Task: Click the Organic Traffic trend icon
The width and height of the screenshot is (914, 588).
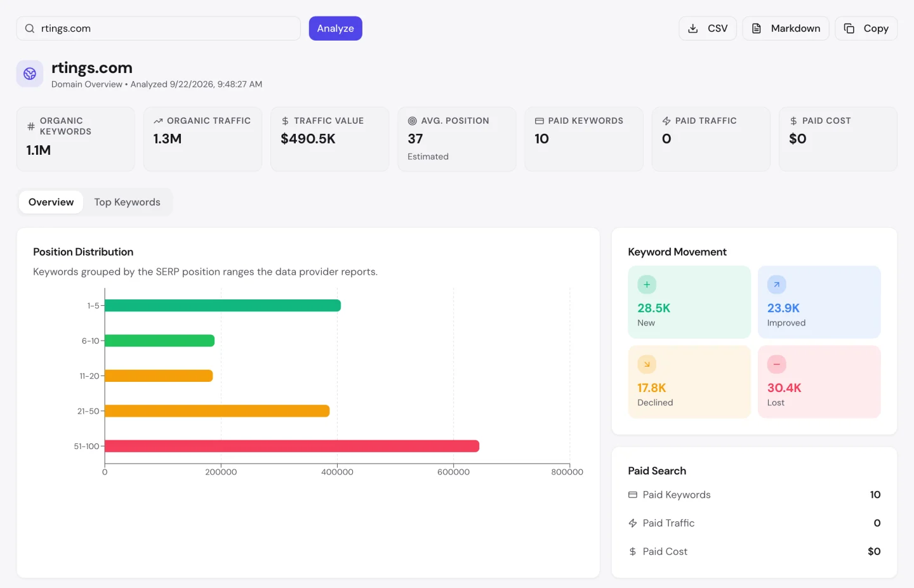Action: point(158,121)
